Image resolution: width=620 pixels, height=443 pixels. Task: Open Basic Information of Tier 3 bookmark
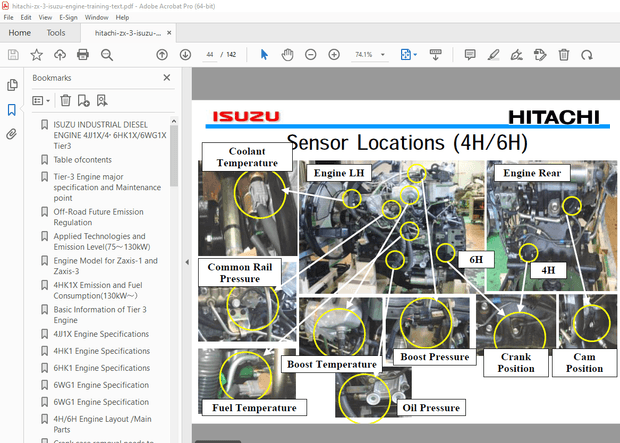(100, 315)
